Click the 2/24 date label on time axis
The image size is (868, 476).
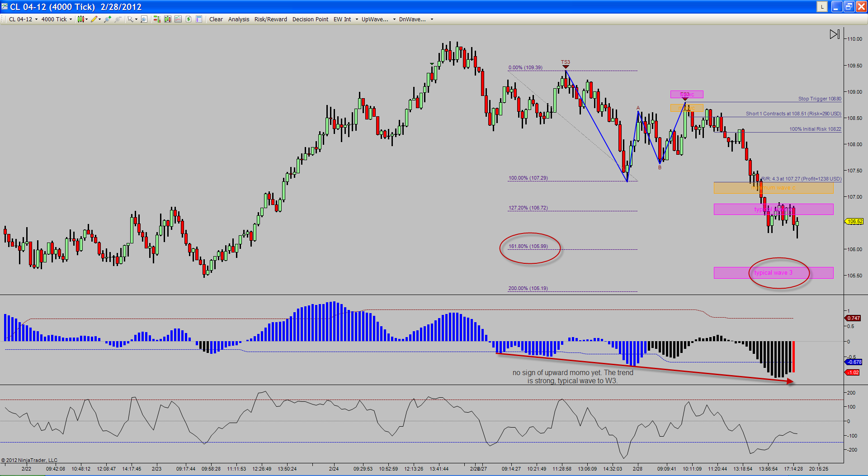tap(334, 469)
